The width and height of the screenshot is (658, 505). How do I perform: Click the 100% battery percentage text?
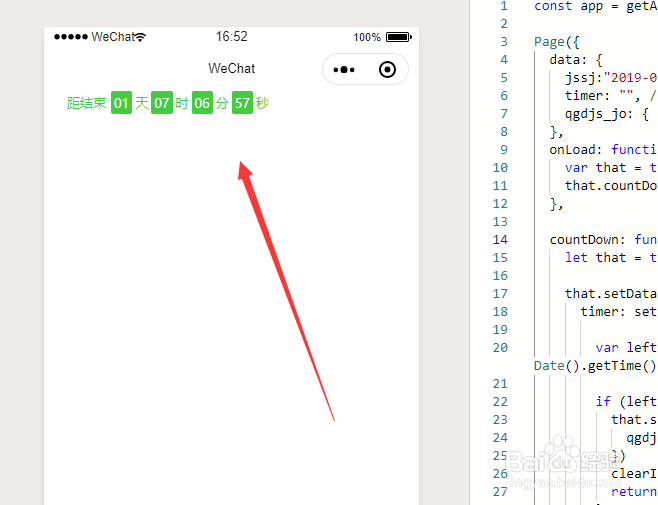[x=367, y=37]
